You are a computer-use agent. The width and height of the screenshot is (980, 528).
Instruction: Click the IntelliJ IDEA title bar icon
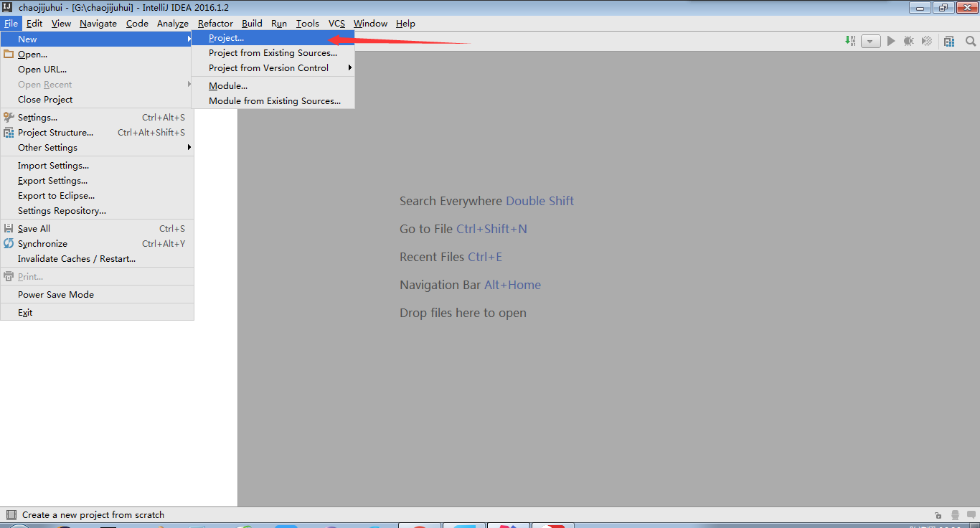click(8, 7)
